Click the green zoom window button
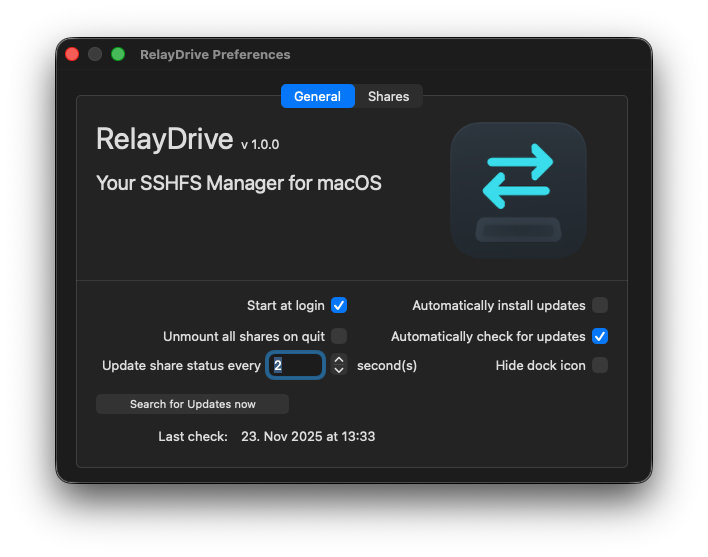708x557 pixels. [x=118, y=54]
